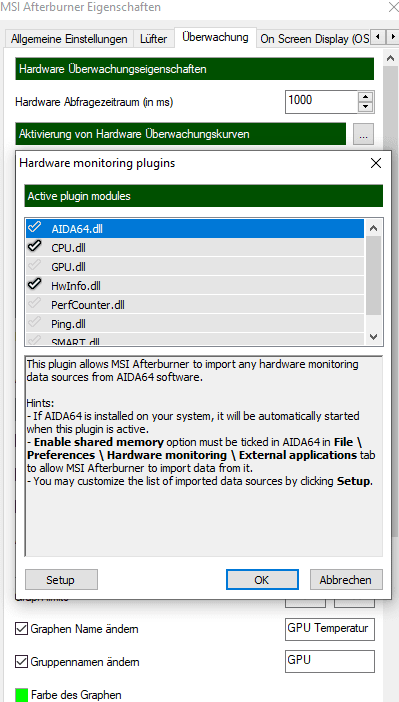This screenshot has width=399, height=702.
Task: Select the Ping.dll list row
Action: 195,324
